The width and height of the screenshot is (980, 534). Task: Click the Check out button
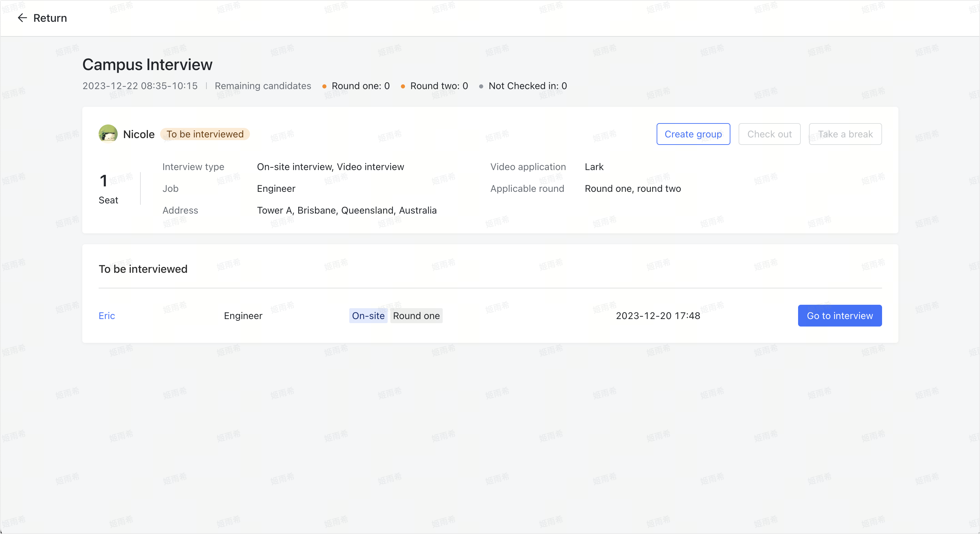click(769, 134)
